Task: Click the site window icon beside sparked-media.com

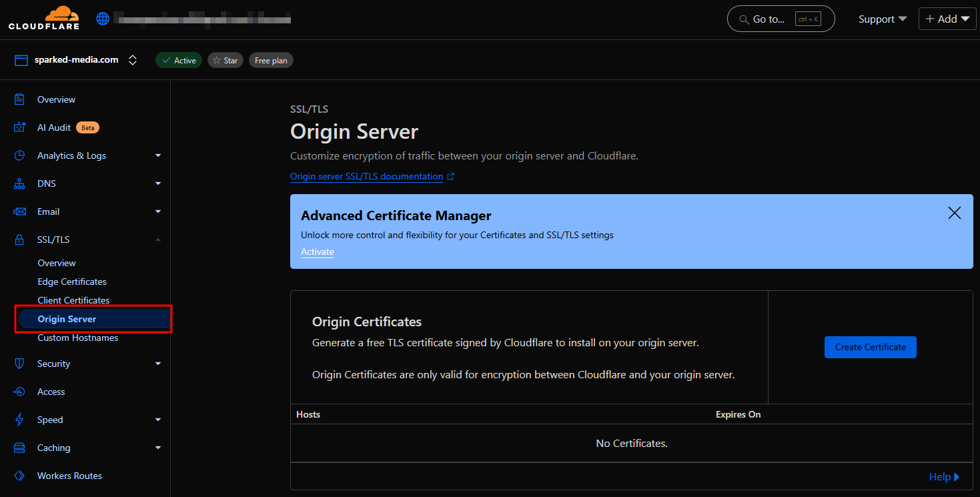Action: (21, 60)
